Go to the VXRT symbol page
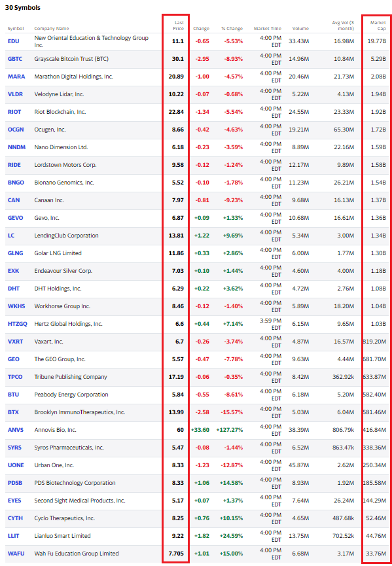 coord(15,342)
